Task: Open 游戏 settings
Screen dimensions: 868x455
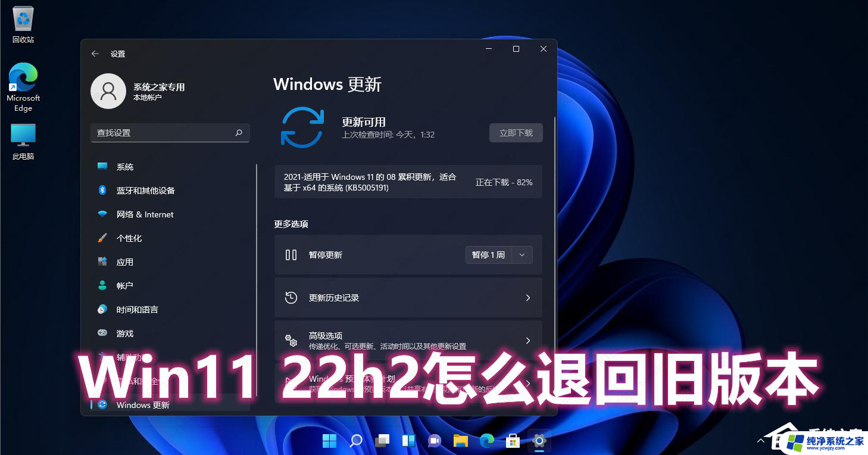Action: pyautogui.click(x=170, y=334)
